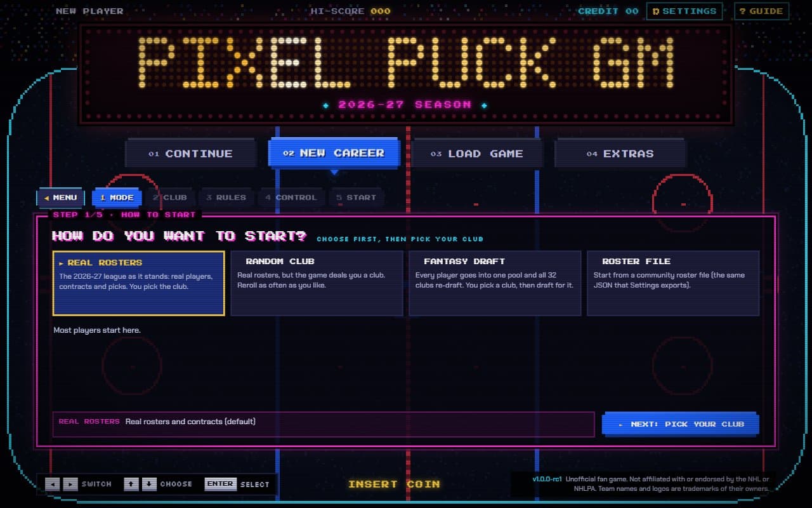Click the NEW PLAYER label
812x508 pixels.
[89, 11]
